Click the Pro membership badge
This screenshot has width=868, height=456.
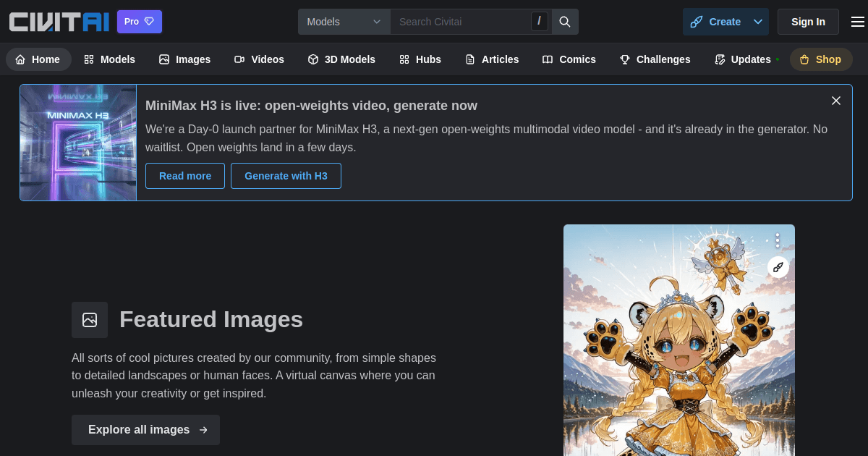click(140, 22)
